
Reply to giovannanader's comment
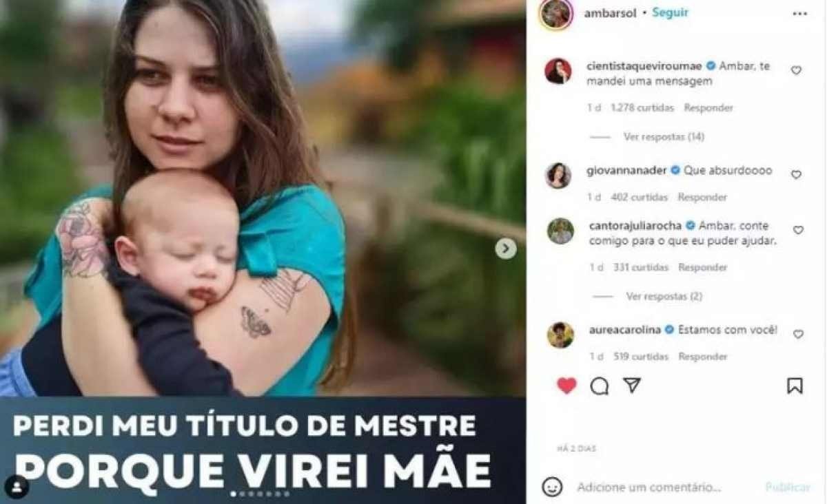tap(702, 197)
